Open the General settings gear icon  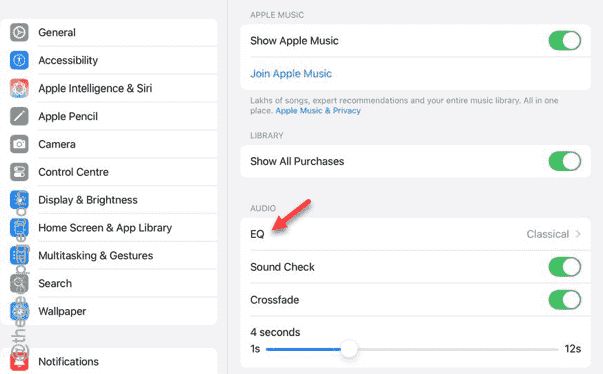coord(19,32)
